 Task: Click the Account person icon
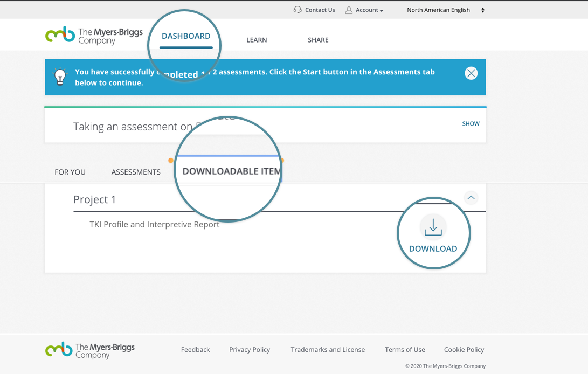[350, 9]
